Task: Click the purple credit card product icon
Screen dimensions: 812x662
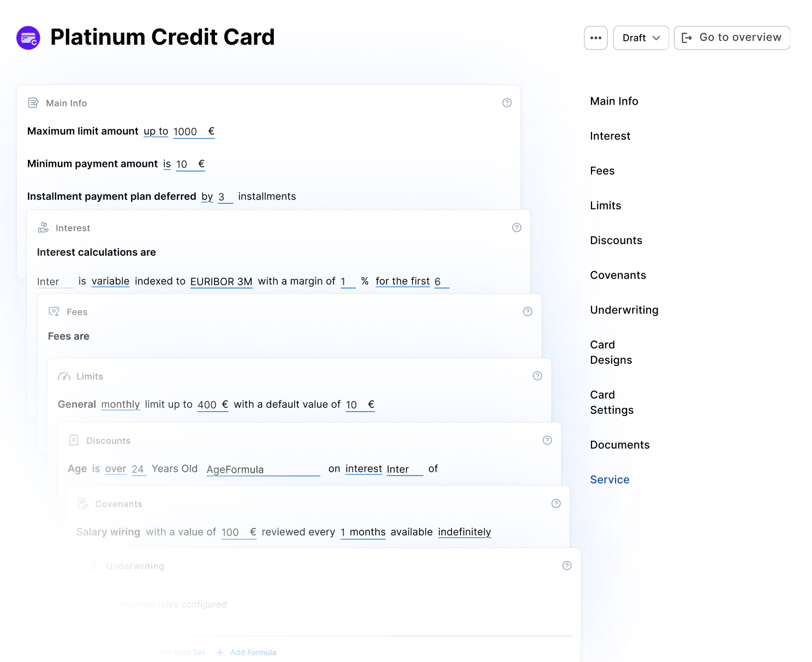Action: click(28, 38)
